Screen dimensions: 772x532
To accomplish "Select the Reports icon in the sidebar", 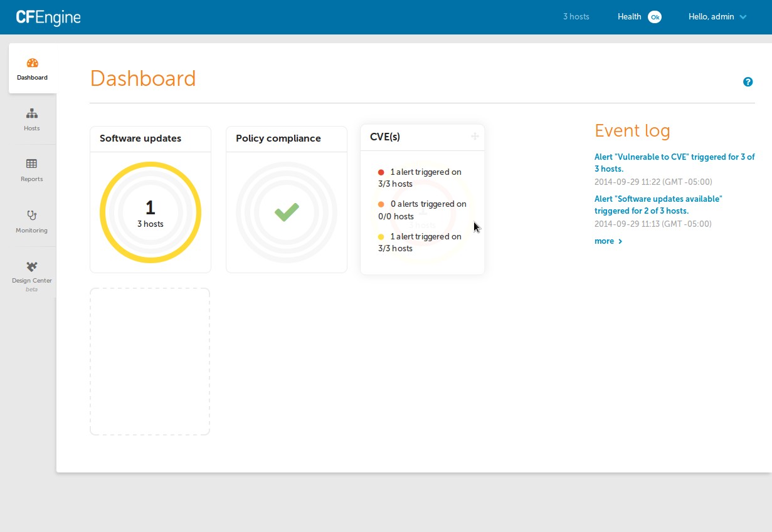I will [x=31, y=170].
